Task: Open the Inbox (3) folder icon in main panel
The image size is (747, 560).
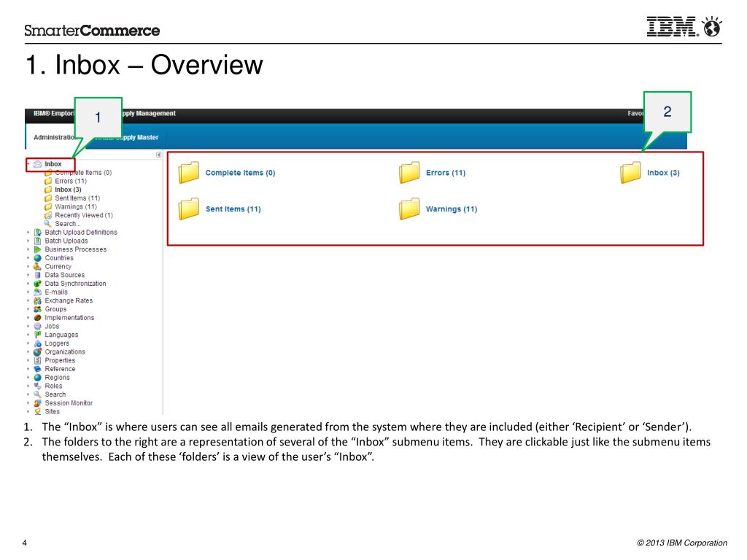Action: [x=630, y=172]
